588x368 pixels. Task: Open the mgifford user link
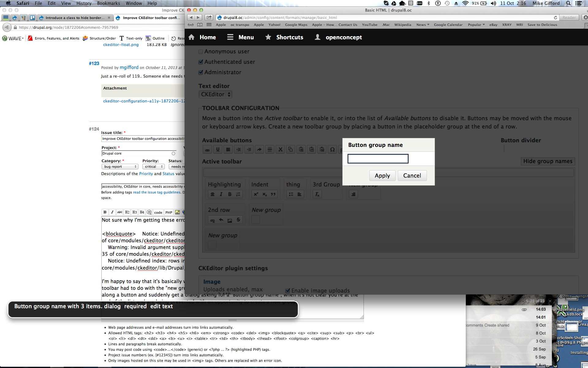[x=129, y=67]
